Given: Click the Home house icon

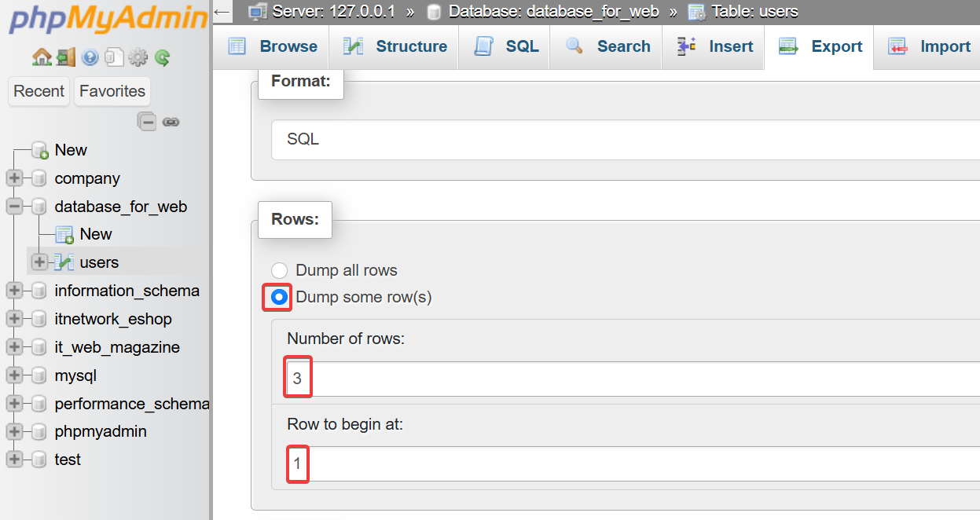Looking at the screenshot, I should click(41, 57).
